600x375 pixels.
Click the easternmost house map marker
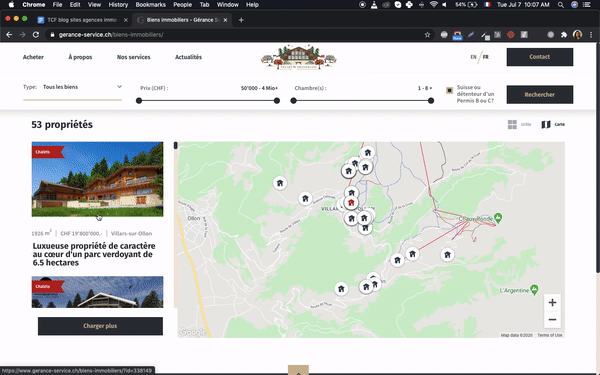447,255
